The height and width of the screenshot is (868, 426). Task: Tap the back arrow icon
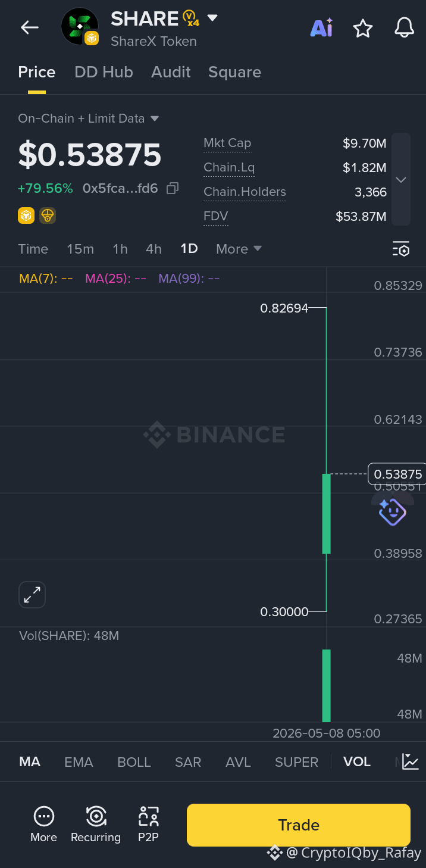[x=30, y=27]
